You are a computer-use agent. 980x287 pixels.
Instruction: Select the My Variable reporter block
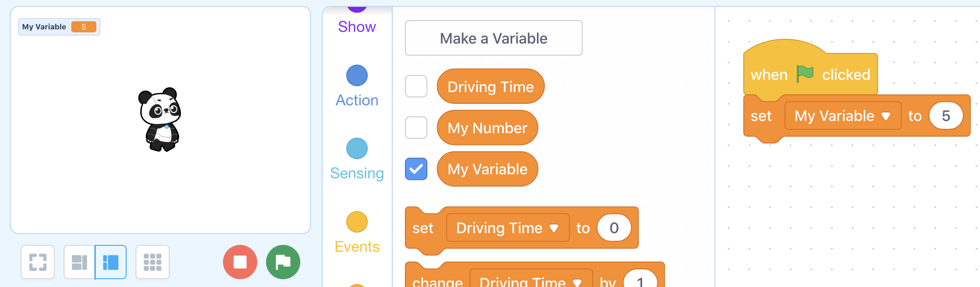488,169
